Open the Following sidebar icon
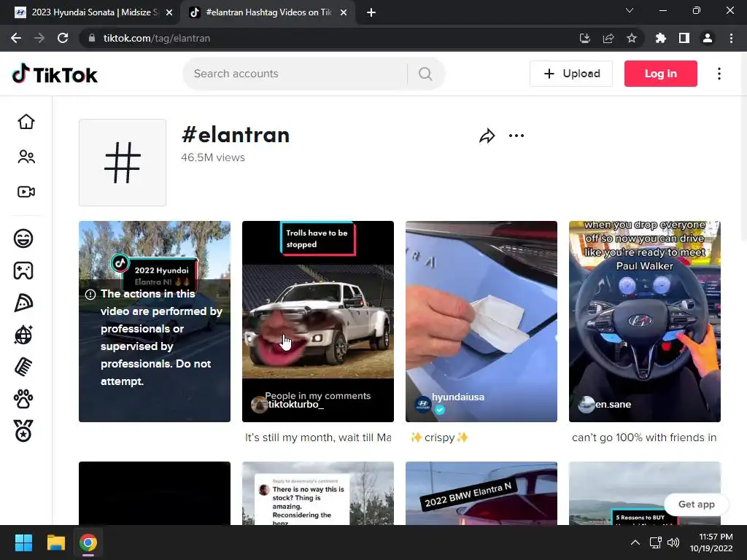Viewport: 747px width, 560px height. coord(26,157)
